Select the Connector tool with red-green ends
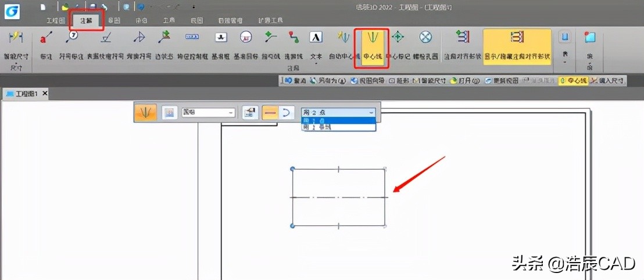644x280 pixels. click(x=294, y=46)
